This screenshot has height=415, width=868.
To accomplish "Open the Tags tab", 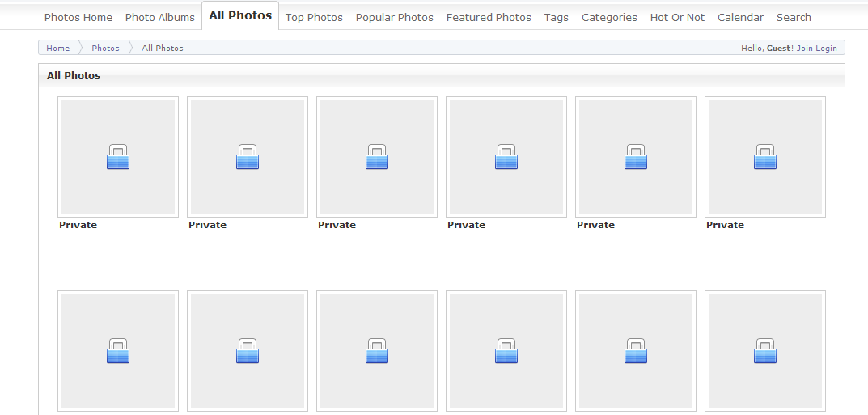I will point(557,18).
